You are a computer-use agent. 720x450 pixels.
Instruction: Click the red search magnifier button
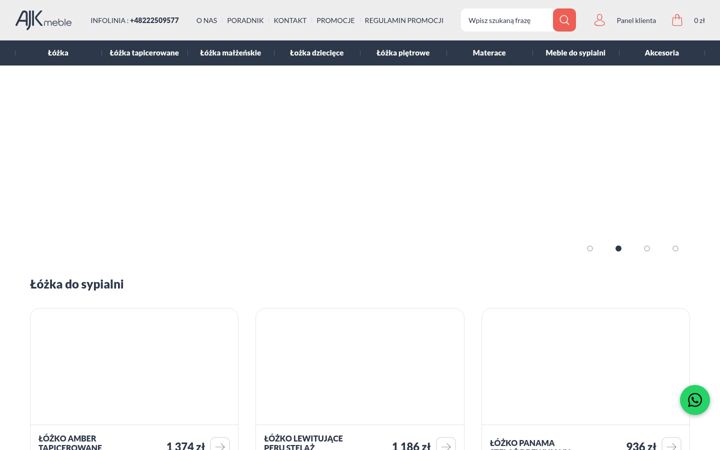[x=564, y=20]
